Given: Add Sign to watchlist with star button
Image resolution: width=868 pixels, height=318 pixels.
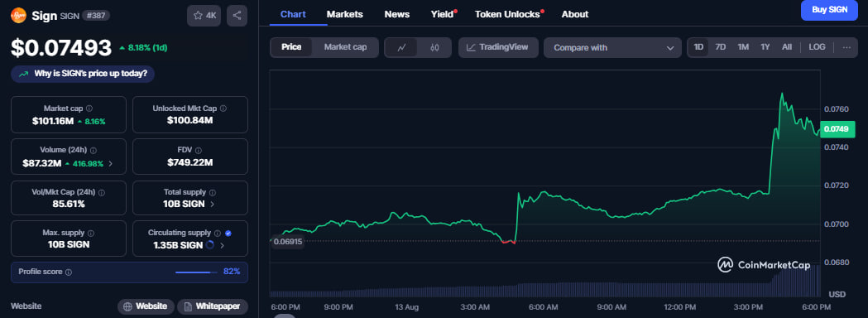Looking at the screenshot, I should coord(204,16).
